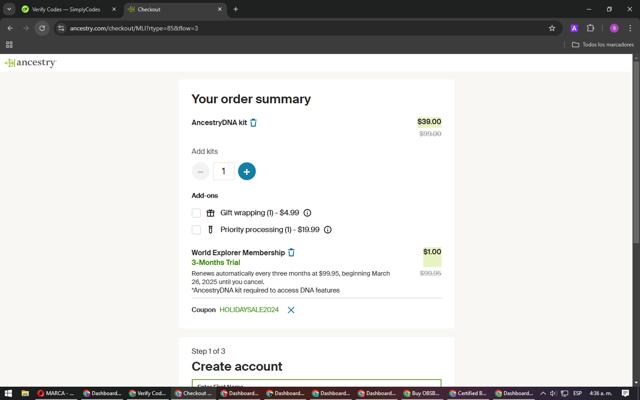Viewport: 640px width, 400px height.
Task: Switch to the Verify Cod... taskbar window
Action: pos(147,393)
